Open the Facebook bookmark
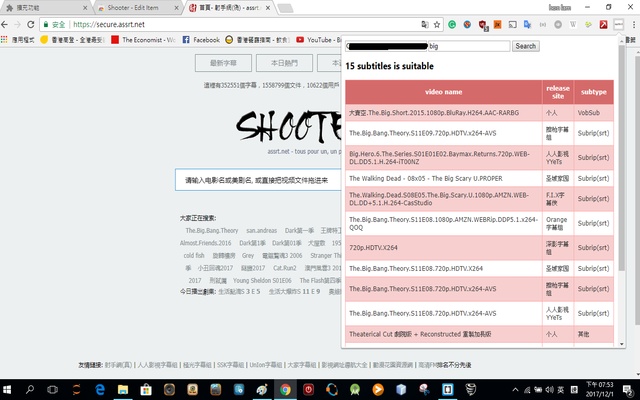This screenshot has width=640, height=400. click(x=201, y=40)
